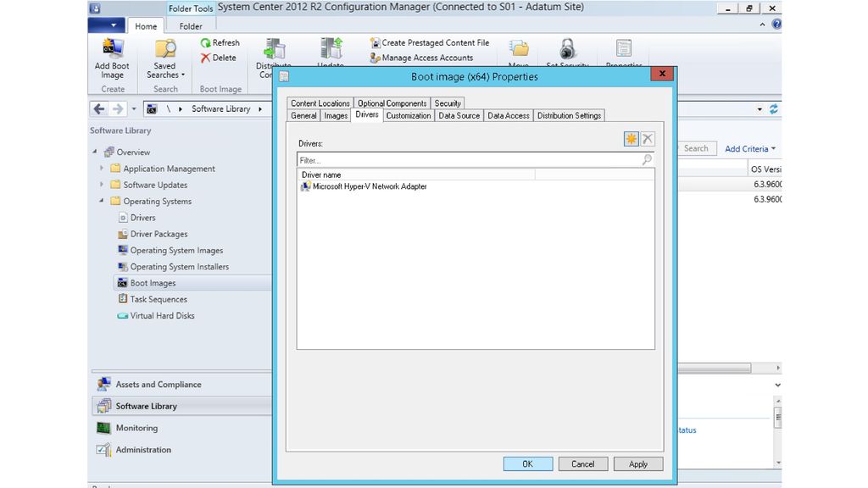Open the Data Access tab
The image size is (868, 488).
[509, 115]
